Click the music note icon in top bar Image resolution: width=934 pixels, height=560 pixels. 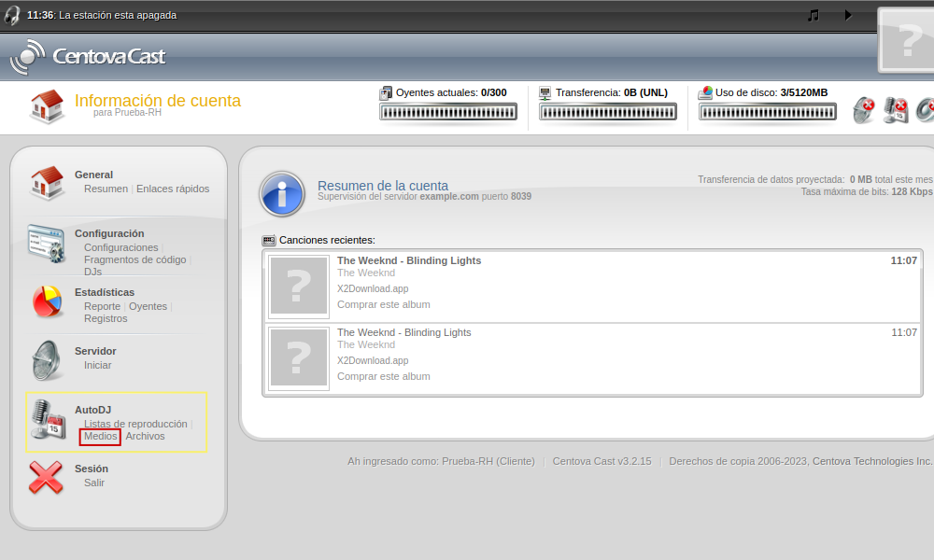tap(814, 15)
